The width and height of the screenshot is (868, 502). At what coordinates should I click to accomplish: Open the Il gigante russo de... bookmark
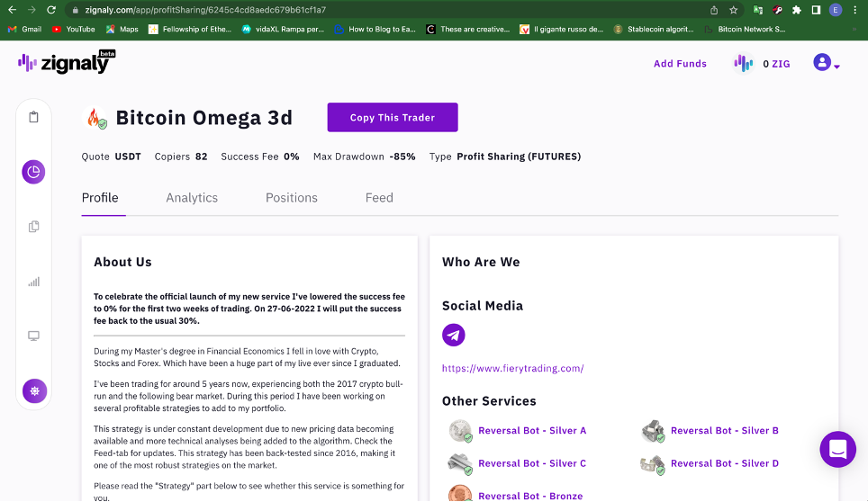[561, 30]
